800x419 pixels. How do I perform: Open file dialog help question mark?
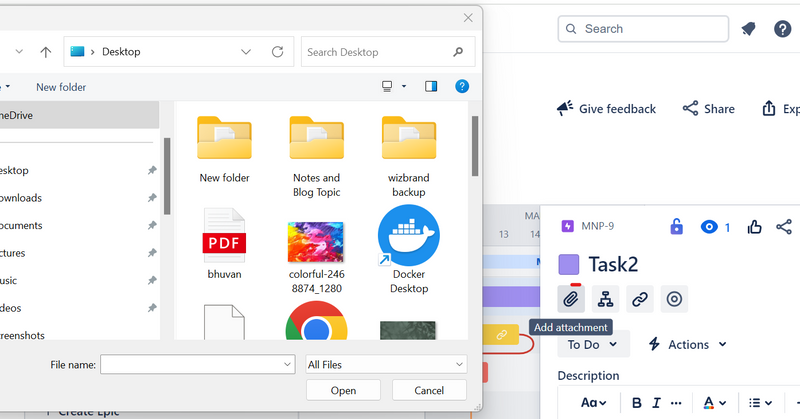pyautogui.click(x=462, y=87)
